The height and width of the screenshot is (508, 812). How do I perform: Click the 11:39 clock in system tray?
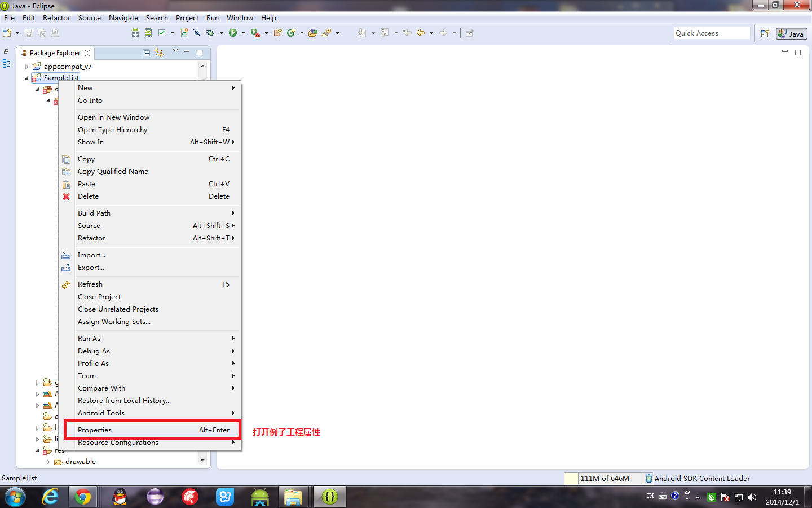[782, 492]
